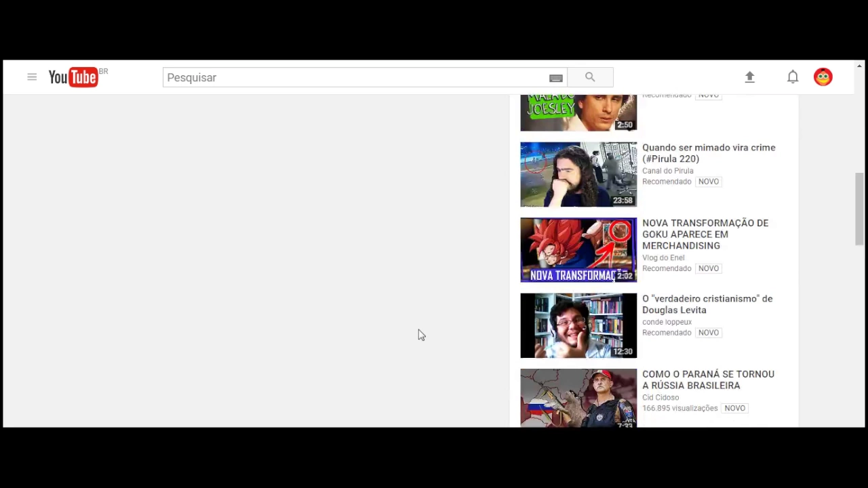868x488 pixels.
Task: Open thumbnail of Quando ser mimado vira crime
Action: [x=578, y=174]
